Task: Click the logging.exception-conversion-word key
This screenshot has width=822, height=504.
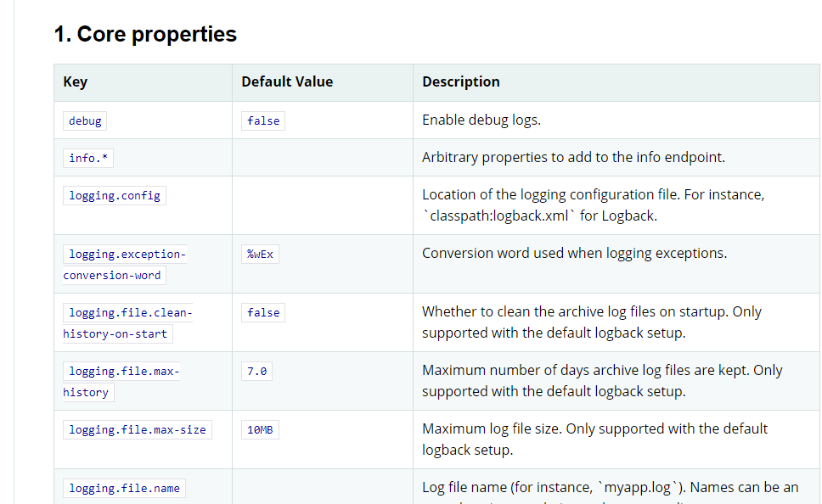Action: click(125, 265)
